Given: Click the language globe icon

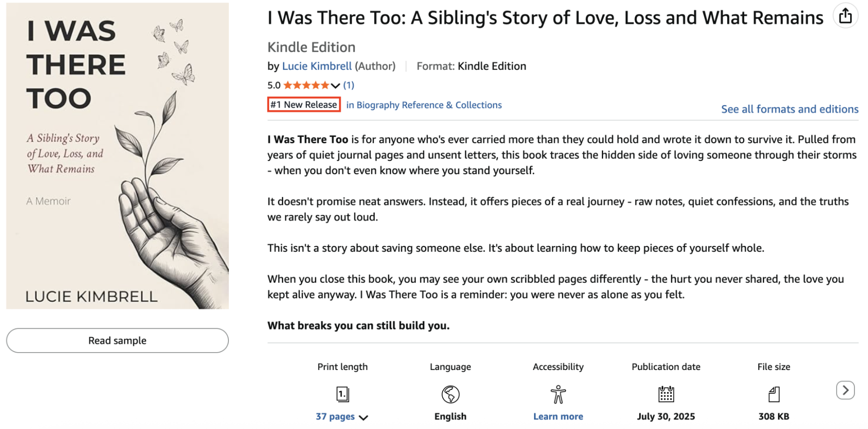Looking at the screenshot, I should [x=450, y=394].
